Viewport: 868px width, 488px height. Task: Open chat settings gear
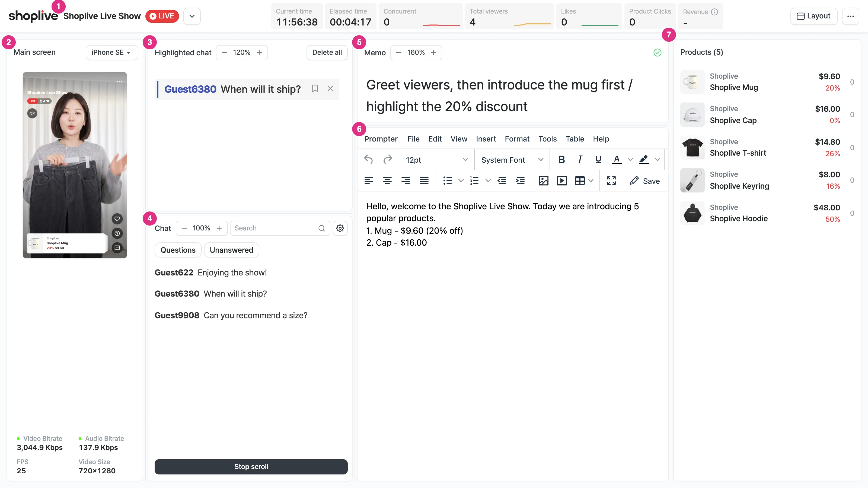(340, 228)
